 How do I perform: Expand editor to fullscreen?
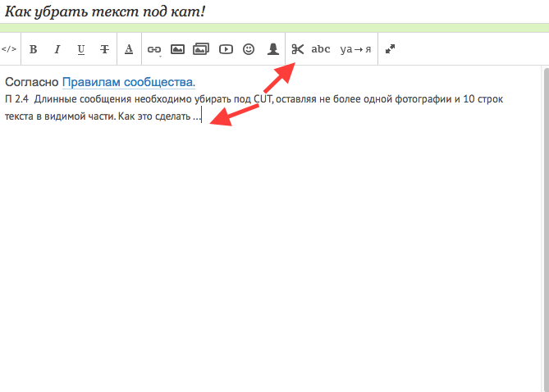tap(390, 49)
